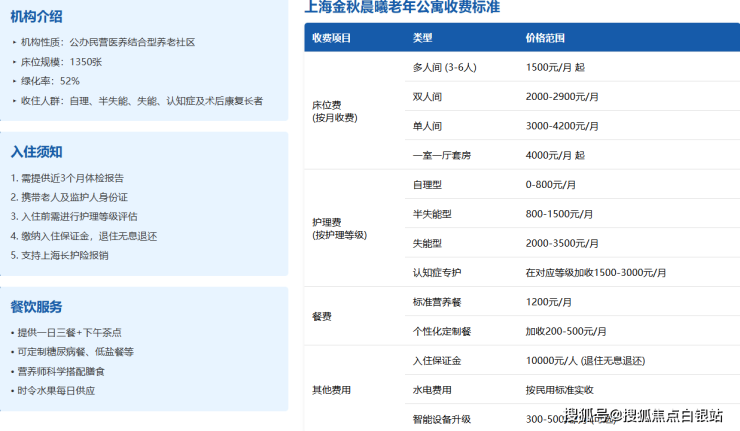Click item 携带老人及监护人身份证
Screen dimensions: 740x431
(x=69, y=197)
